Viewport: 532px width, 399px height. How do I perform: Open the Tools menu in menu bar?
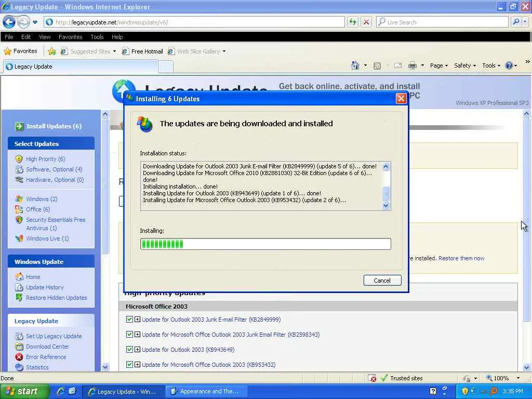click(x=97, y=37)
